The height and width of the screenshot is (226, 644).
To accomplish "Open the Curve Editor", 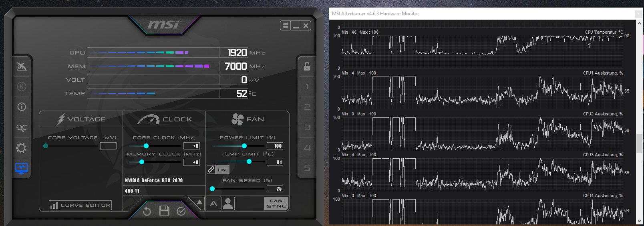I will (80, 205).
